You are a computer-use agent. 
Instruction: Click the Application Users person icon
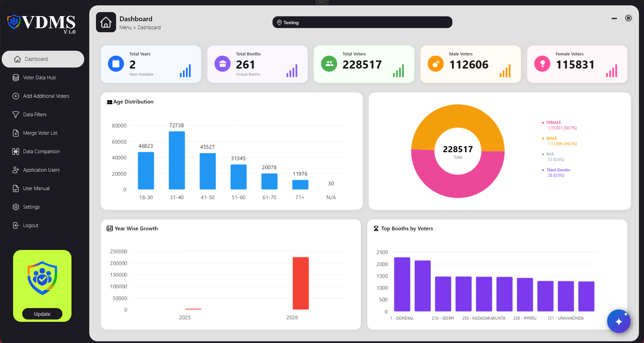(x=16, y=170)
